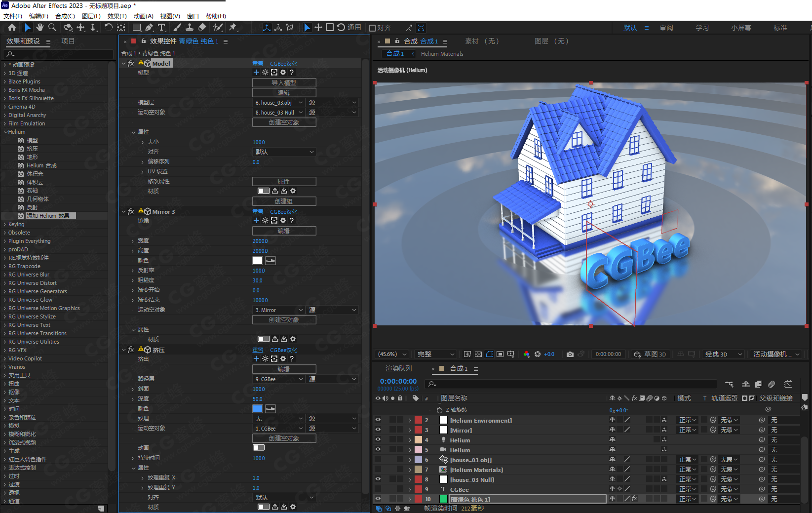Select the Pen tool
Image resolution: width=812 pixels, height=513 pixels.
[149, 28]
